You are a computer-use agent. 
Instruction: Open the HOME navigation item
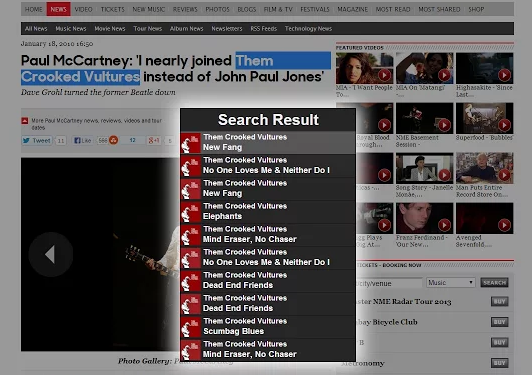pyautogui.click(x=34, y=9)
